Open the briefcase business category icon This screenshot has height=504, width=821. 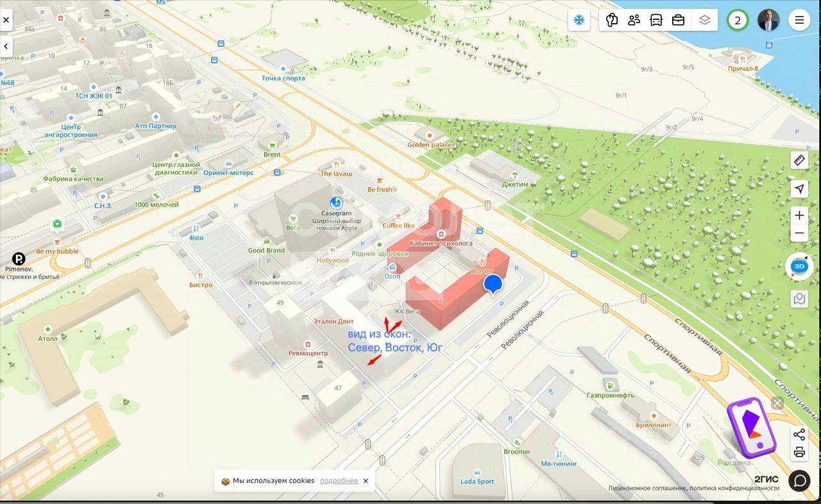tap(678, 20)
